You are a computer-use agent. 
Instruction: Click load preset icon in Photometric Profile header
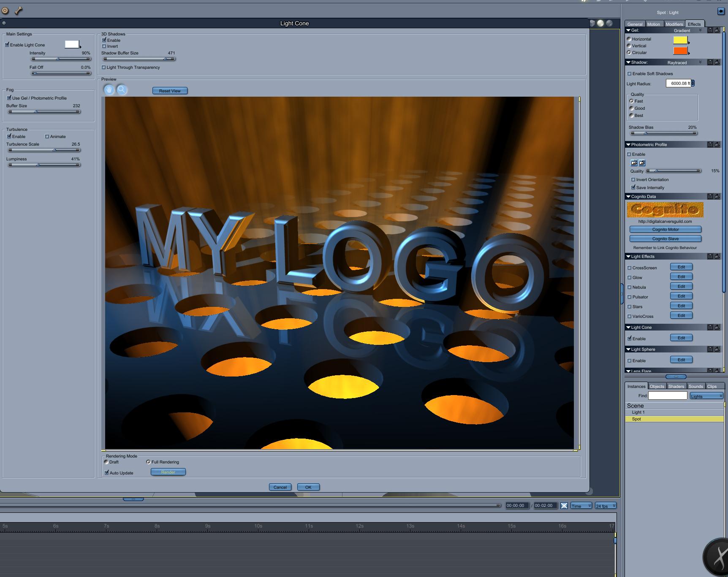[x=717, y=144]
